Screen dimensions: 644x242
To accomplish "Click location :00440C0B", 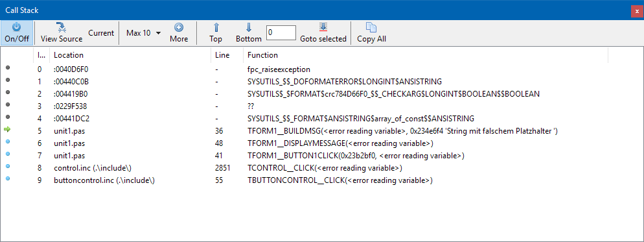I will point(71,82).
